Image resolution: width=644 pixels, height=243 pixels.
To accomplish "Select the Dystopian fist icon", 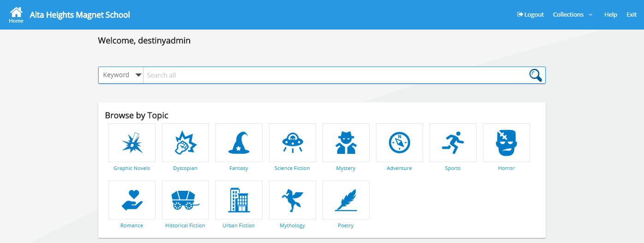I will 185,143.
